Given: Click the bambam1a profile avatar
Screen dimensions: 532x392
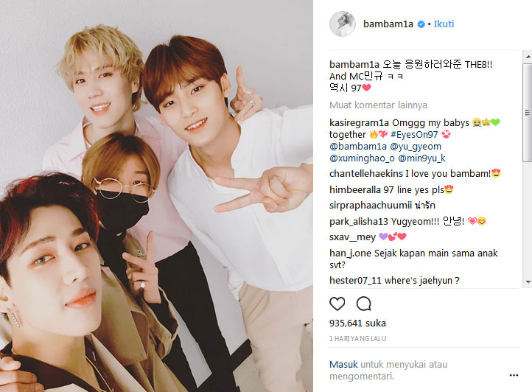Looking at the screenshot, I should pos(343,24).
